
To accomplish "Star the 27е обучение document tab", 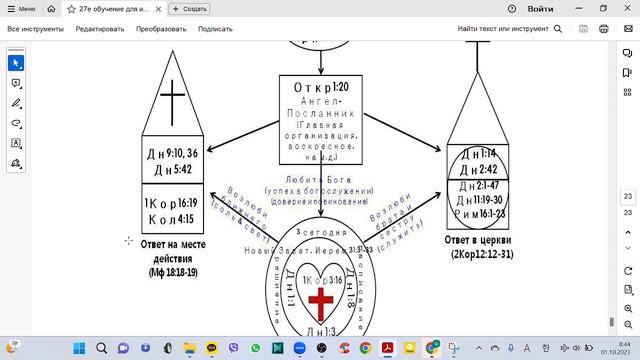I will pyautogui.click(x=71, y=9).
